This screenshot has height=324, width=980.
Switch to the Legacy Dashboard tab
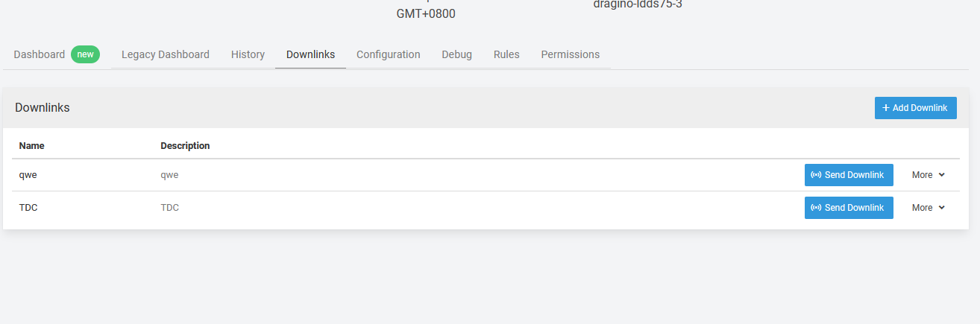tap(166, 54)
